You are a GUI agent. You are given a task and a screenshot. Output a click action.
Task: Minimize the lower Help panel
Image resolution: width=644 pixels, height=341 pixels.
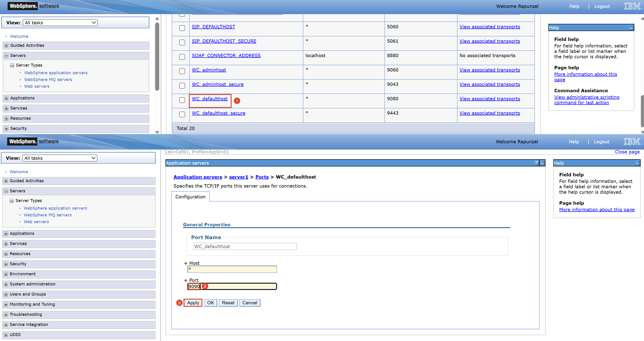637,163
